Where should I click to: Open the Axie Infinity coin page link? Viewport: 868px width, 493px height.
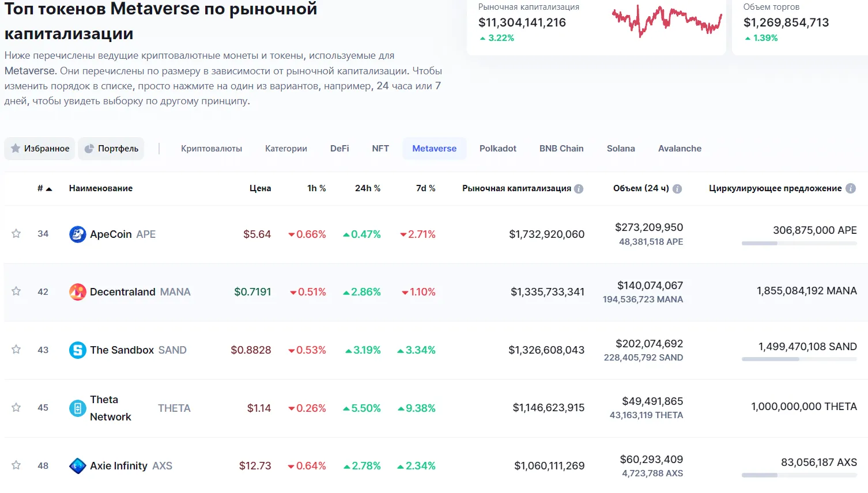tap(131, 466)
